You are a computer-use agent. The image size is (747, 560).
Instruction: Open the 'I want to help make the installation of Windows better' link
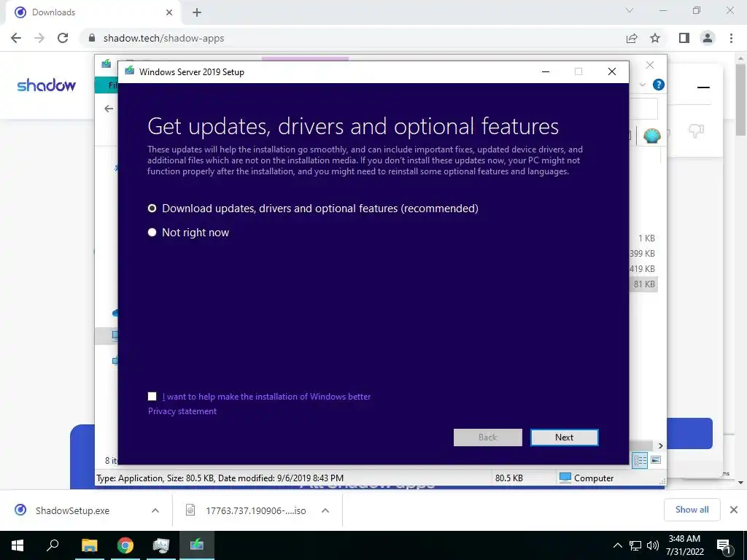tap(266, 396)
